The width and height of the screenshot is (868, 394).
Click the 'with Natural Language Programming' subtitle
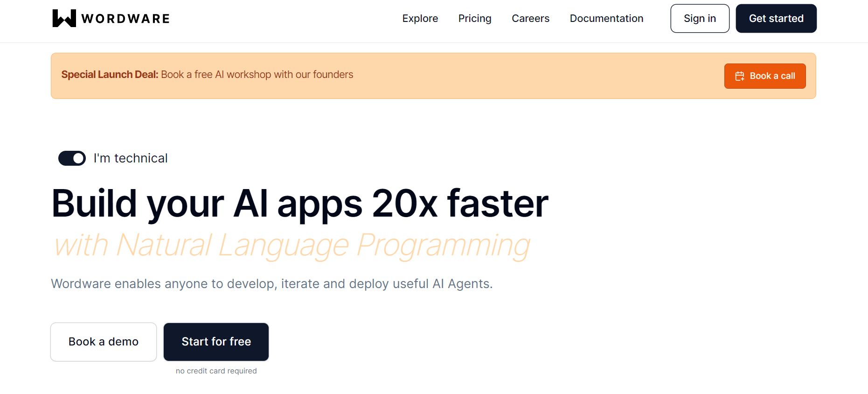(x=292, y=246)
